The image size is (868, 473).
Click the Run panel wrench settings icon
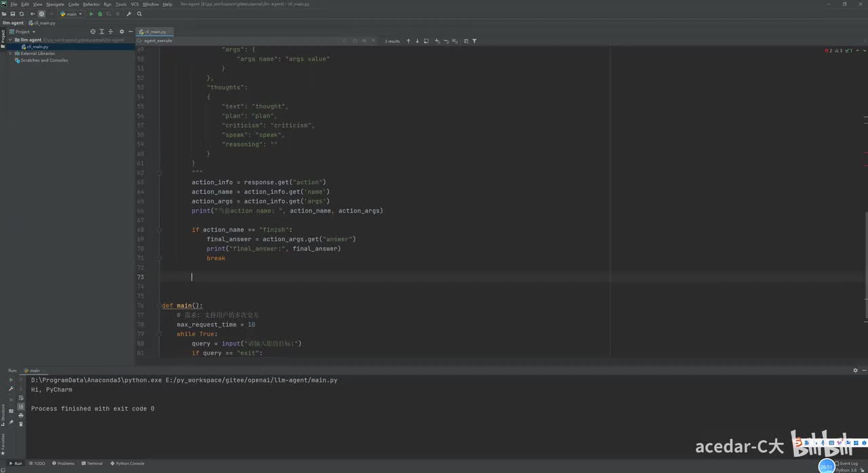tap(11, 389)
